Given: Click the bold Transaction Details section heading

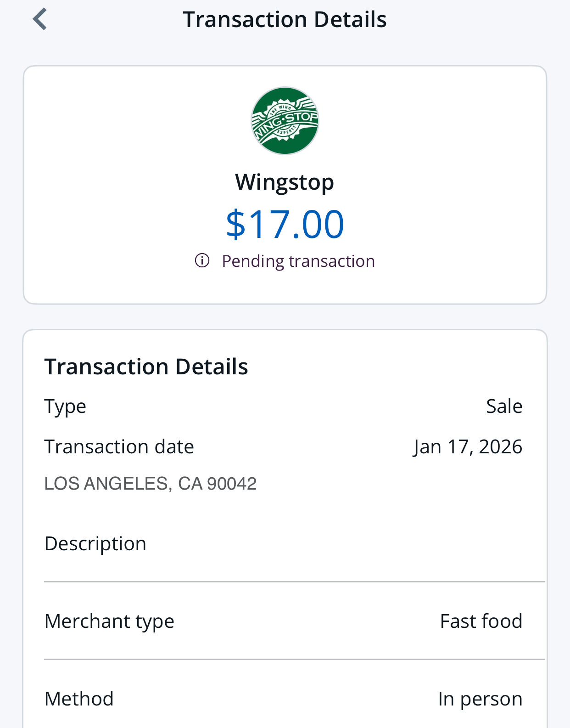Looking at the screenshot, I should (146, 367).
